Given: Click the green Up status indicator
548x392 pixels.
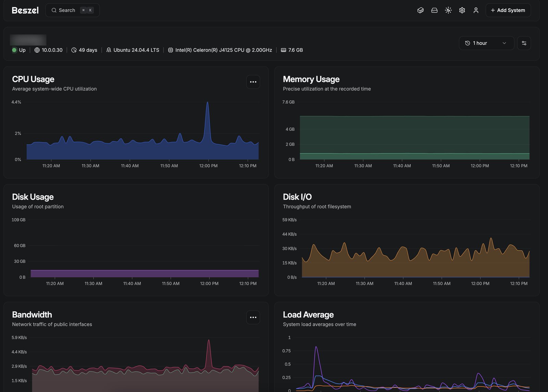Looking at the screenshot, I should tap(14, 50).
